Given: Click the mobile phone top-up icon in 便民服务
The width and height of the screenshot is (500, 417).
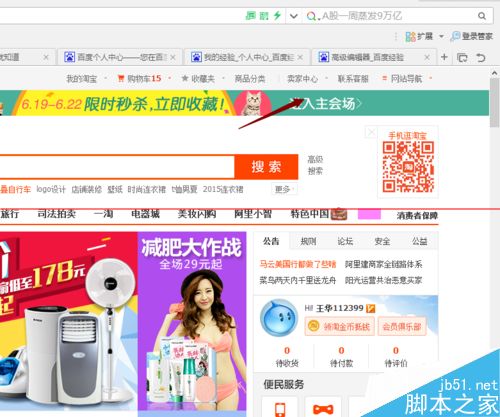Looking at the screenshot, I should (280, 409).
